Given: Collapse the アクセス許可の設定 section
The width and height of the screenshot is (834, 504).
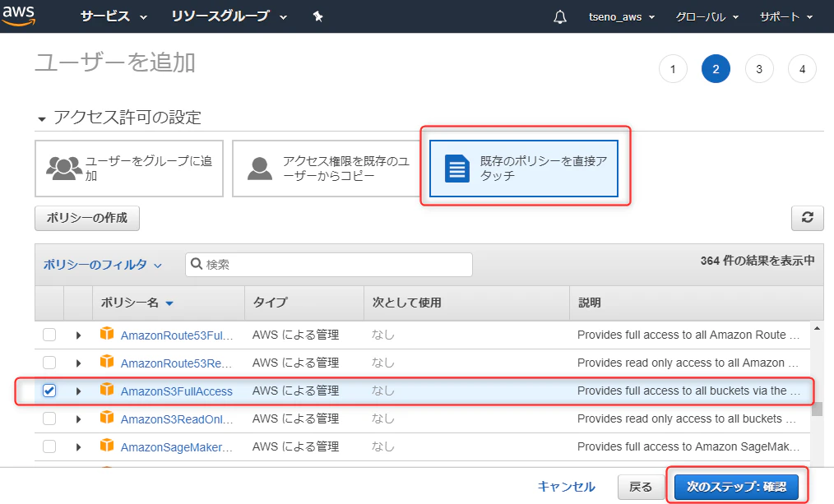Looking at the screenshot, I should pos(41,118).
